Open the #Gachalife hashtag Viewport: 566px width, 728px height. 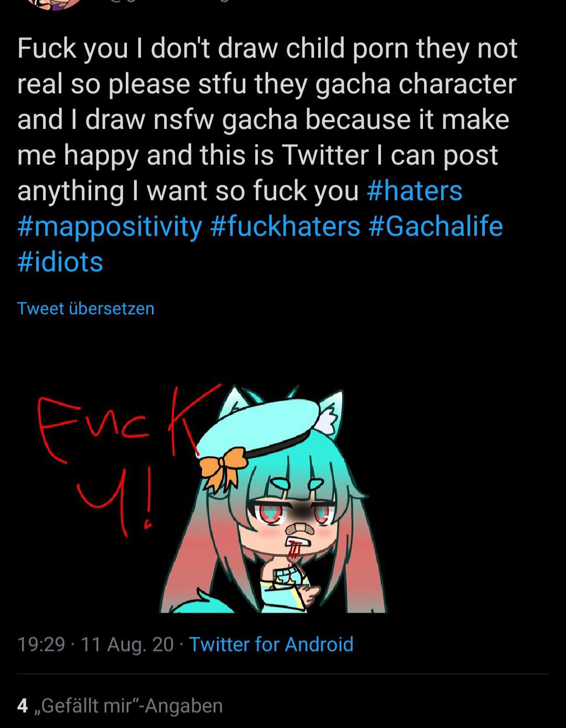click(436, 226)
